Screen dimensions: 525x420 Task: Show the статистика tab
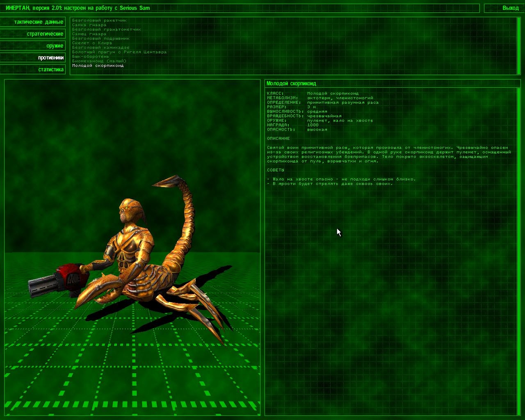[x=33, y=69]
